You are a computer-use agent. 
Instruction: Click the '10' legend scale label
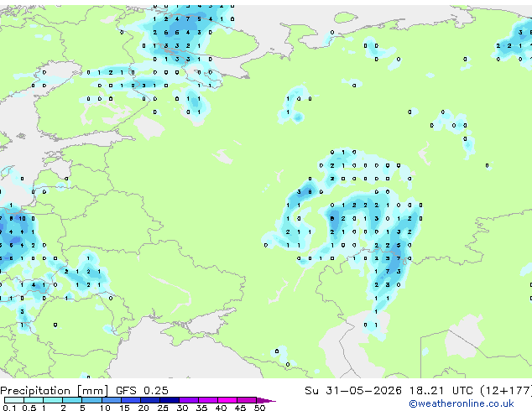(105, 408)
